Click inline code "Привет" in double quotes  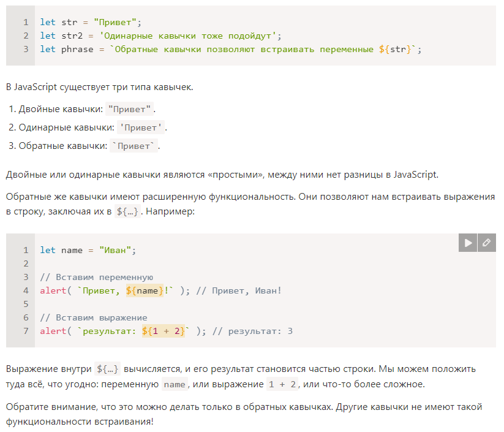pos(129,109)
